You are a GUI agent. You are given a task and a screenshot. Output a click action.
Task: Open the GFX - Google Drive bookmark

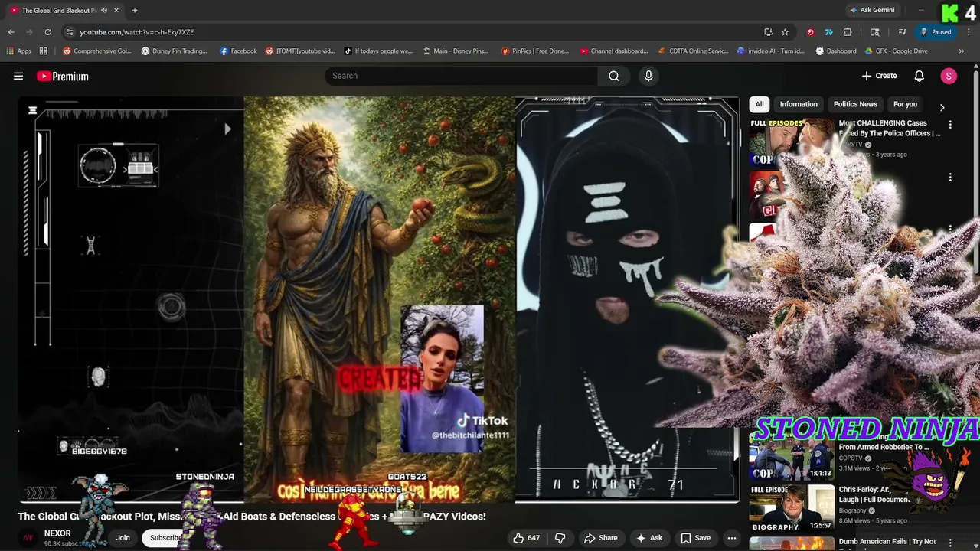(896, 51)
